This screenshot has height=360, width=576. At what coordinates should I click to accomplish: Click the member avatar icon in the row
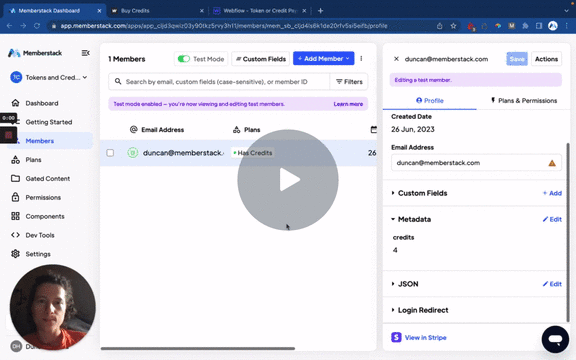click(133, 152)
